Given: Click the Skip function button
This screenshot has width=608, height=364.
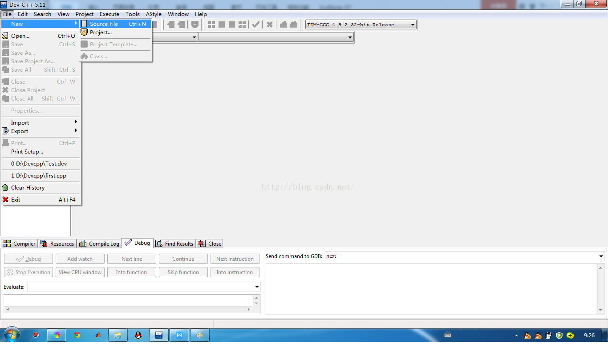Looking at the screenshot, I should [183, 272].
